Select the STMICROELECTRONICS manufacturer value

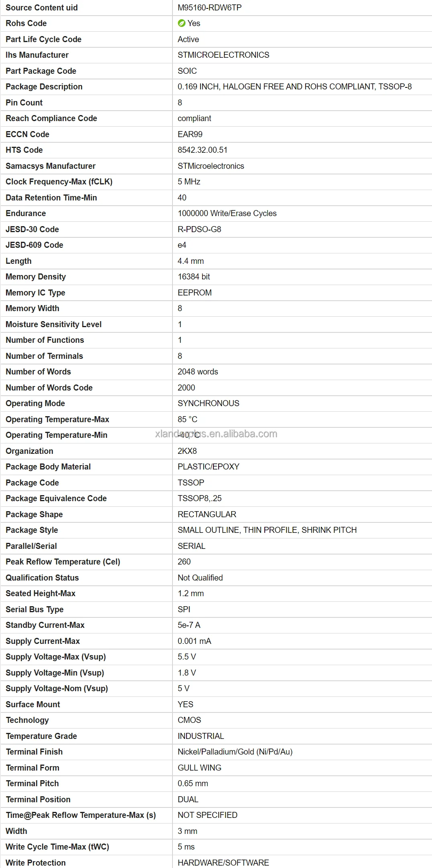223,55
